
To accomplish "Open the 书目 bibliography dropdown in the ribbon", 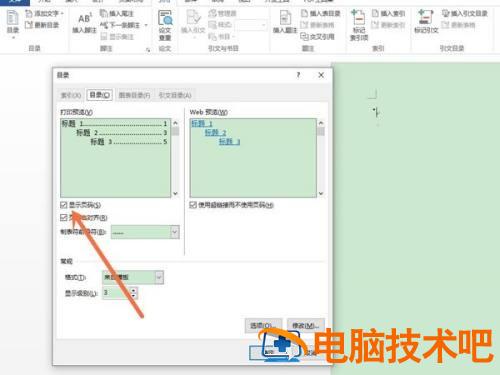I will click(x=222, y=36).
